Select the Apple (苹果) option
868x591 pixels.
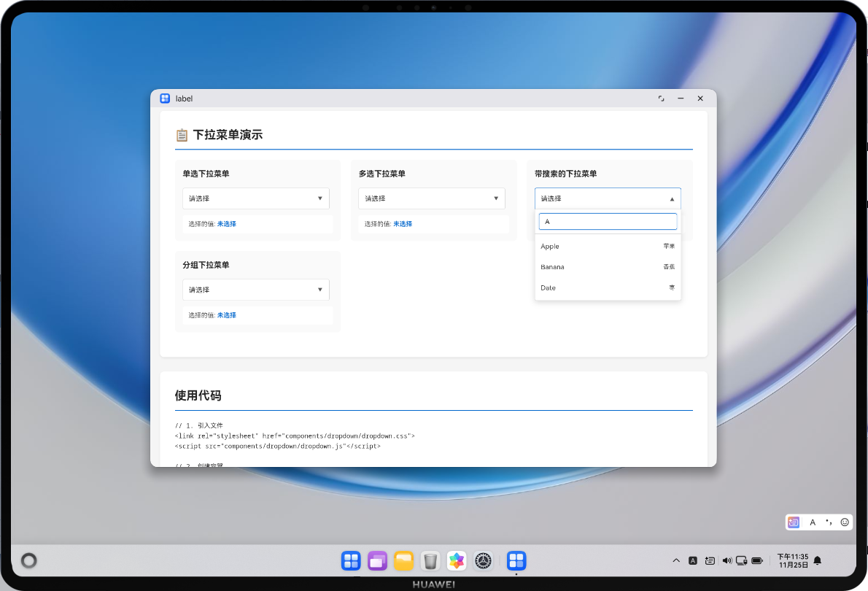[608, 246]
